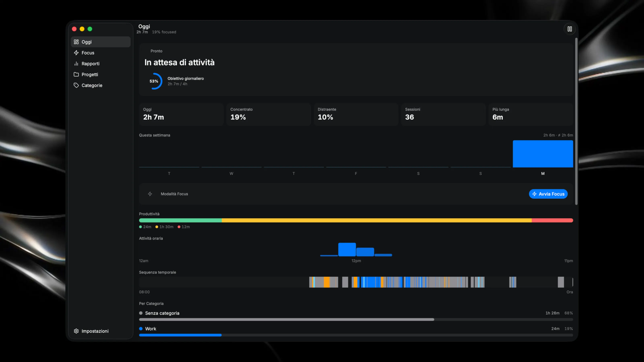Click the vertical scrollbar on the right
Screen dimensions: 644x362
point(576,121)
